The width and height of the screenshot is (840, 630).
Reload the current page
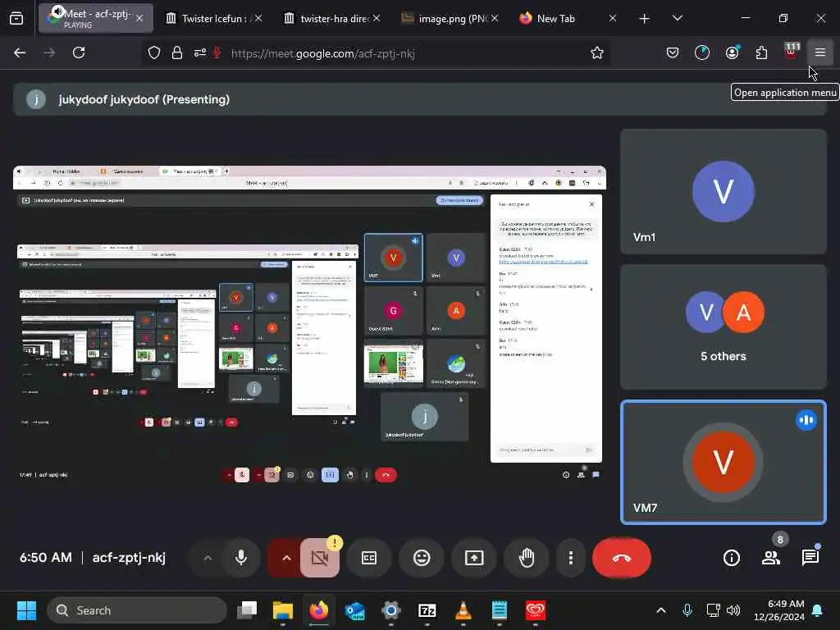79,52
